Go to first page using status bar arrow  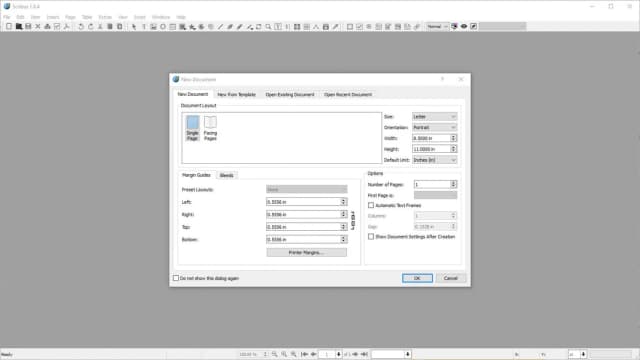point(304,354)
